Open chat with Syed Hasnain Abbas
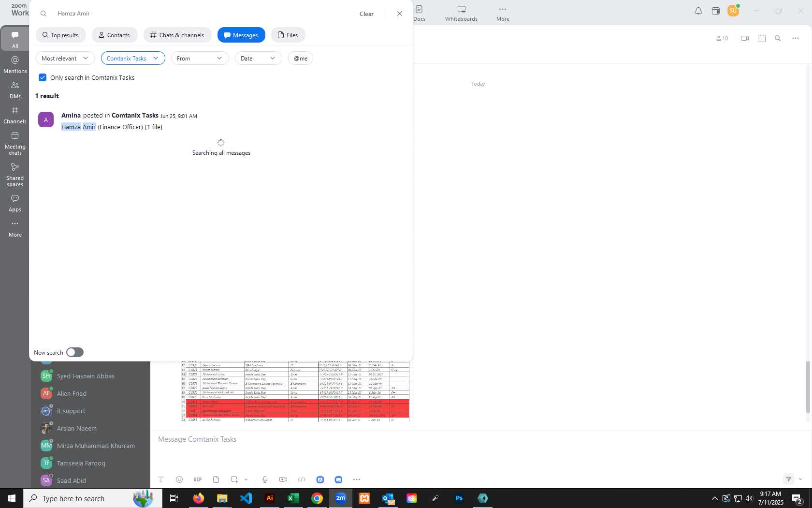812x508 pixels. point(90,376)
